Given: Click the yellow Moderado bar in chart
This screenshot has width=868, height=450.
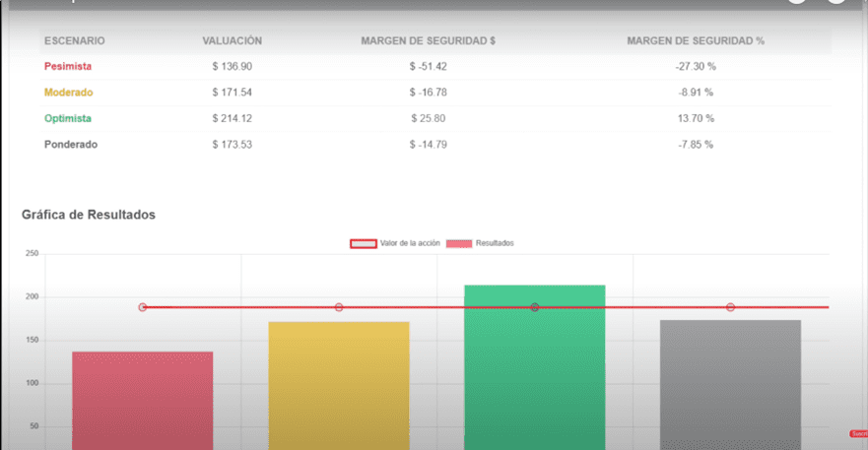Looking at the screenshot, I should (338, 384).
